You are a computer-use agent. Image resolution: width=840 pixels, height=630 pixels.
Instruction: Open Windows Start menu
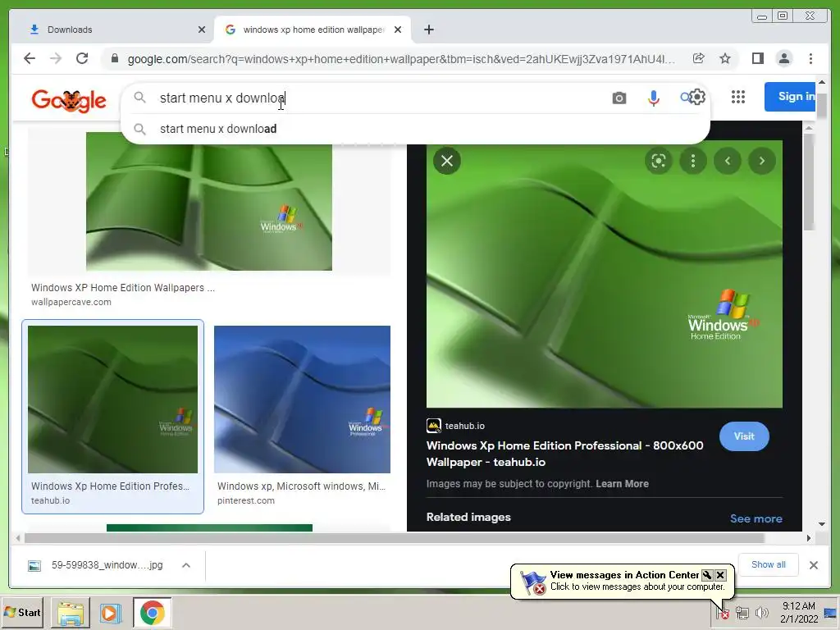tap(22, 612)
